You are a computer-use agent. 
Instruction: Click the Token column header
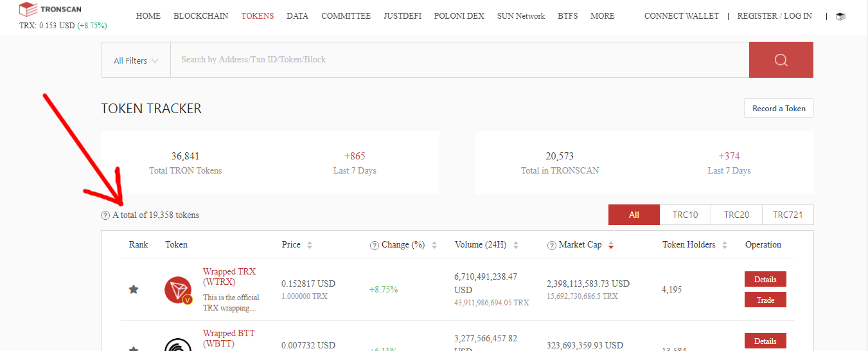coord(176,245)
